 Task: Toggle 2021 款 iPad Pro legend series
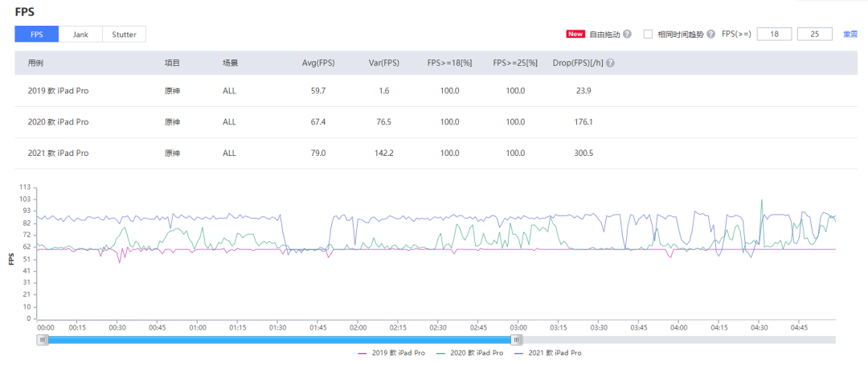tap(548, 353)
